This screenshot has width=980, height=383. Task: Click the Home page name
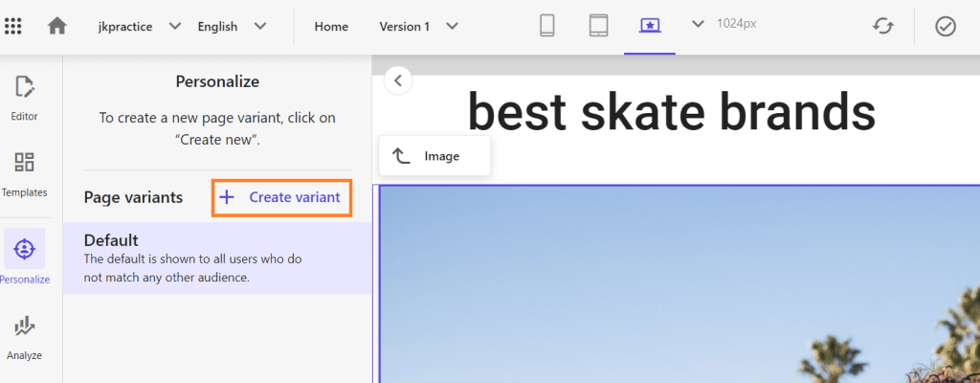pyautogui.click(x=331, y=27)
